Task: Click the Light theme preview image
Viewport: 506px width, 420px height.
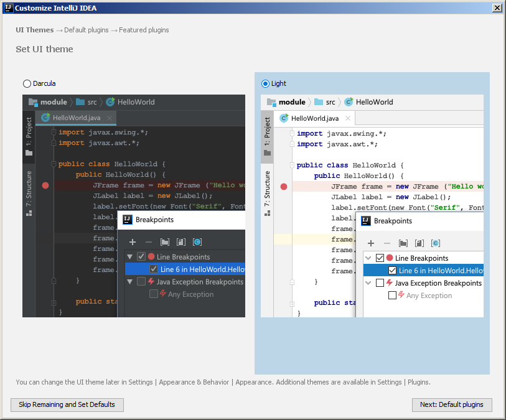Action: point(372,206)
